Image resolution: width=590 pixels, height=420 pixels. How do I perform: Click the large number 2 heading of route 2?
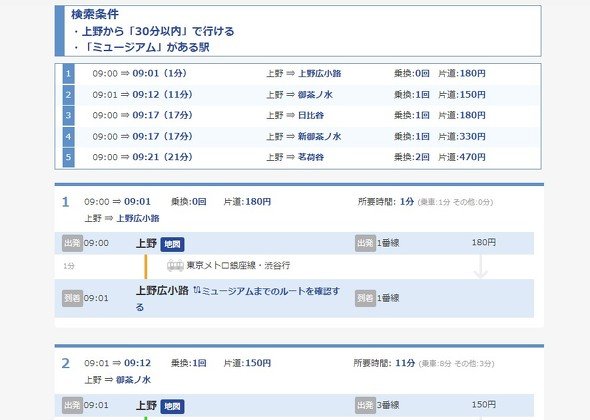point(65,364)
